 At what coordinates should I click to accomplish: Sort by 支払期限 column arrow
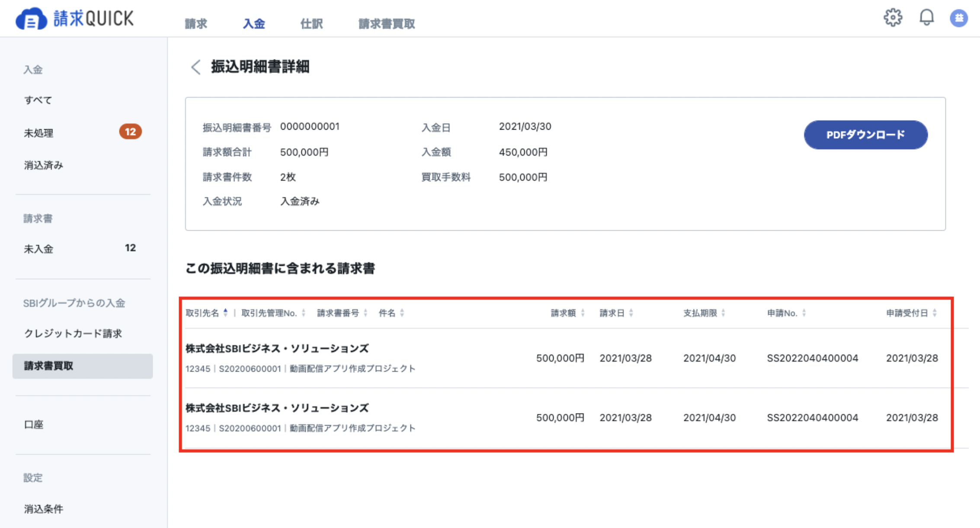pos(724,313)
